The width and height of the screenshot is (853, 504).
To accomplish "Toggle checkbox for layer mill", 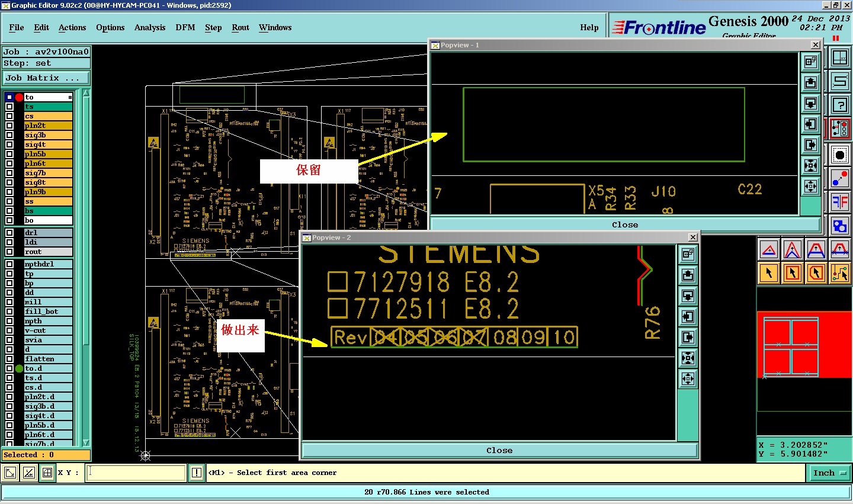I will [9, 302].
